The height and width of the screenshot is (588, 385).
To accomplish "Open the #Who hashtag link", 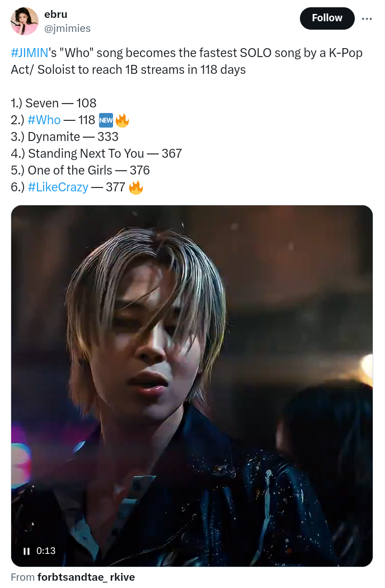I will point(44,120).
